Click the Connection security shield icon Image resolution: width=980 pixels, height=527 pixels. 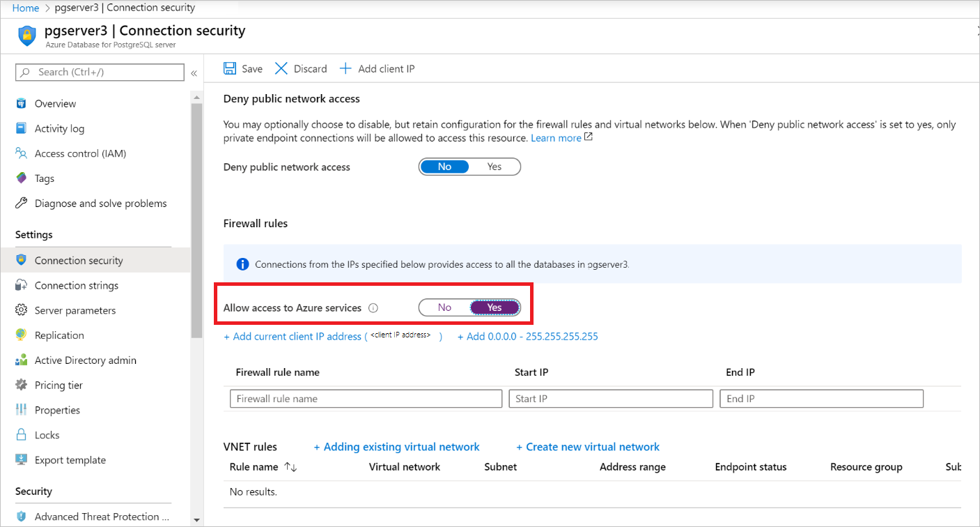click(x=21, y=260)
